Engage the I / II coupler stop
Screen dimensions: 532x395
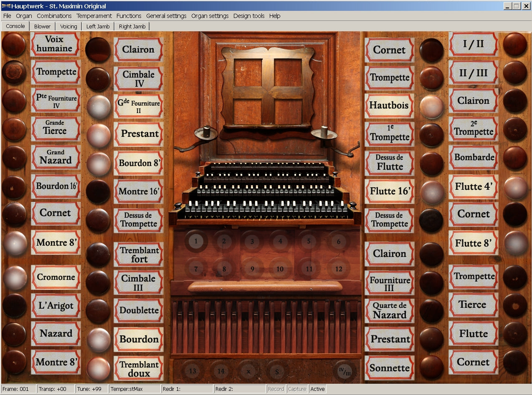coord(514,44)
